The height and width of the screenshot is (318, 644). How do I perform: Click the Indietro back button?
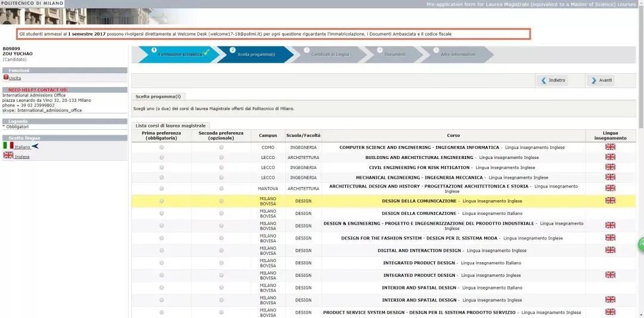[x=553, y=80]
